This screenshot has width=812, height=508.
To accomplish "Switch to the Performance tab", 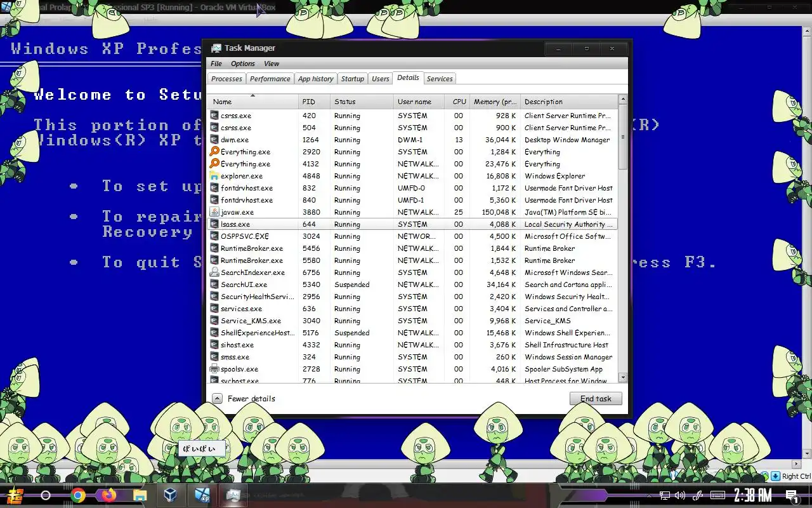I will coord(270,79).
